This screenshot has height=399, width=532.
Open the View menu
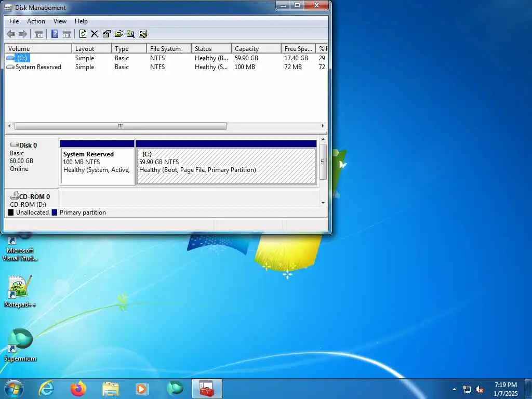pyautogui.click(x=60, y=21)
